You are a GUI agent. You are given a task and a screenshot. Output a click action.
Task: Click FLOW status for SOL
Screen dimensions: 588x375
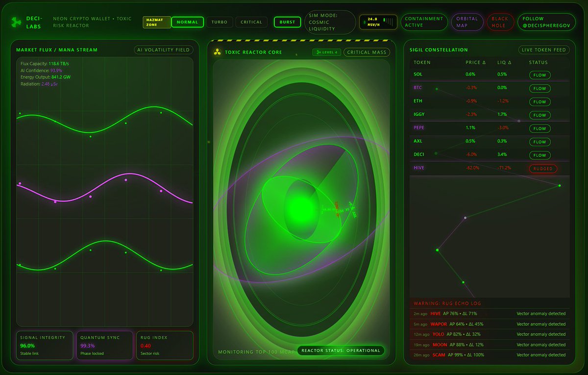[539, 75]
